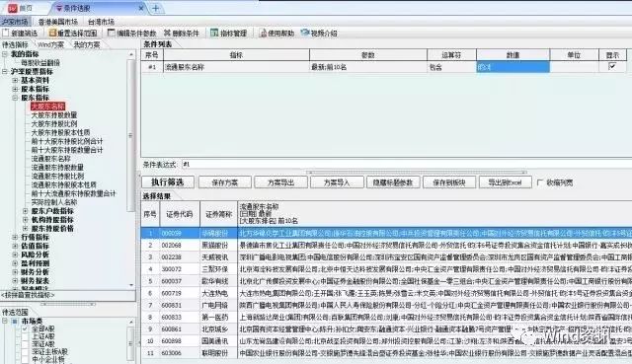Collapse the 市场类 range node
The image size is (632, 364).
(5, 321)
